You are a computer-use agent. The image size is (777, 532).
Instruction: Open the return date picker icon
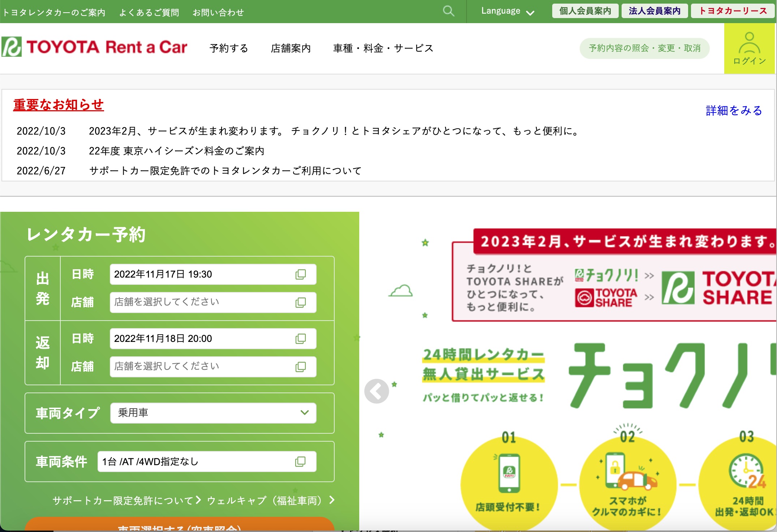(x=300, y=339)
